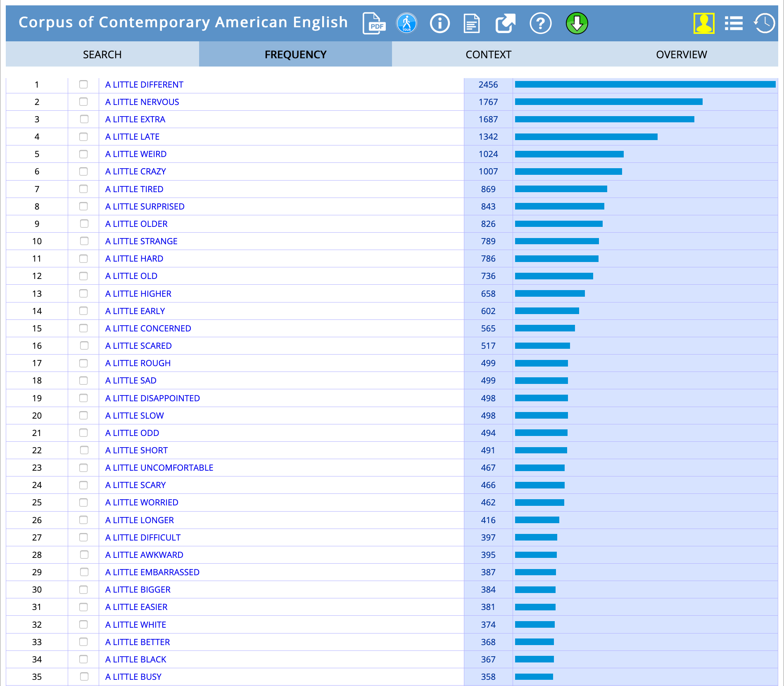This screenshot has height=686, width=784.
Task: Open the text document icon
Action: pyautogui.click(x=472, y=23)
